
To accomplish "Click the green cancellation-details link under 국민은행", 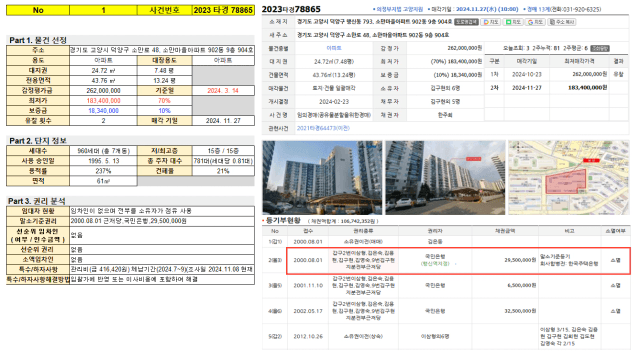I will click(x=435, y=264).
